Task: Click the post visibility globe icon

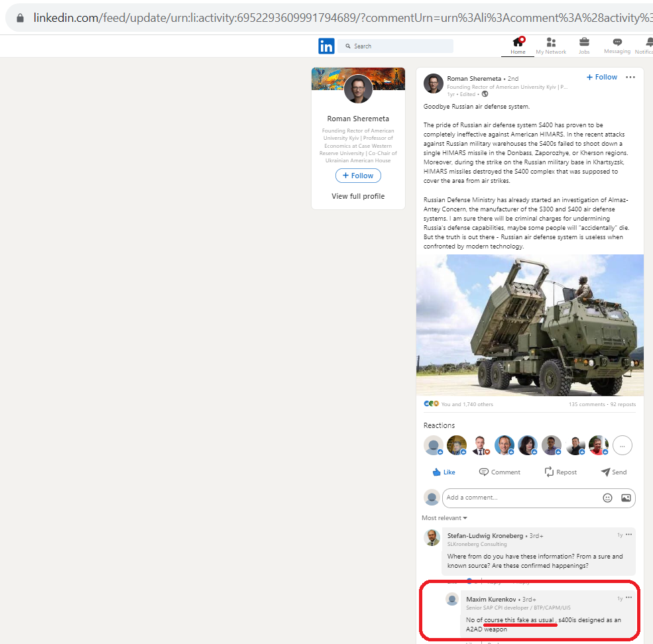Action: (x=485, y=94)
